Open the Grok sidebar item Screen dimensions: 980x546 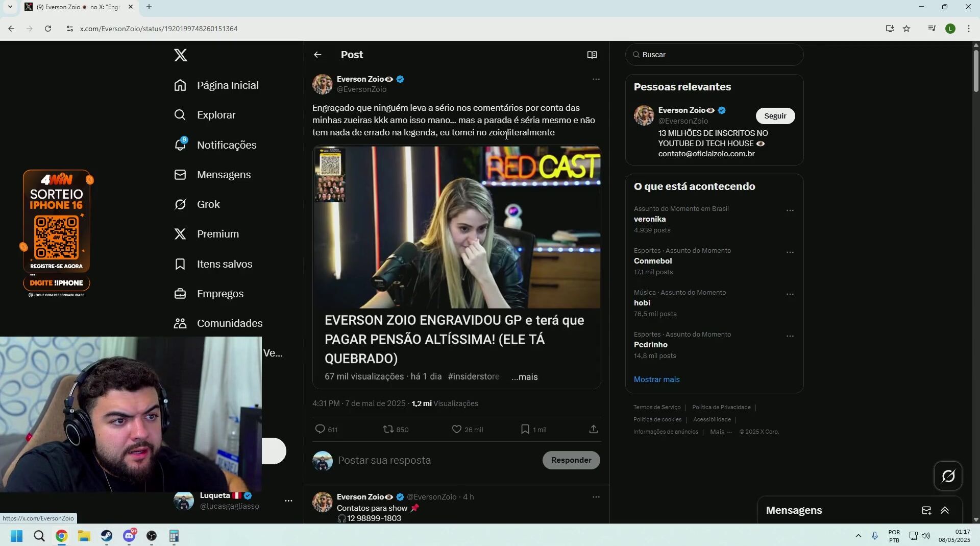[x=197, y=204]
